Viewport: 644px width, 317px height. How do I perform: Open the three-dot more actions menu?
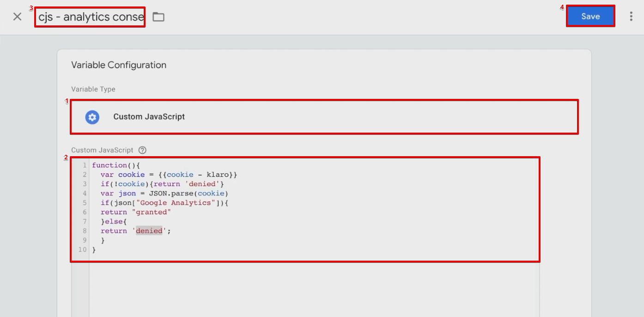tap(631, 17)
